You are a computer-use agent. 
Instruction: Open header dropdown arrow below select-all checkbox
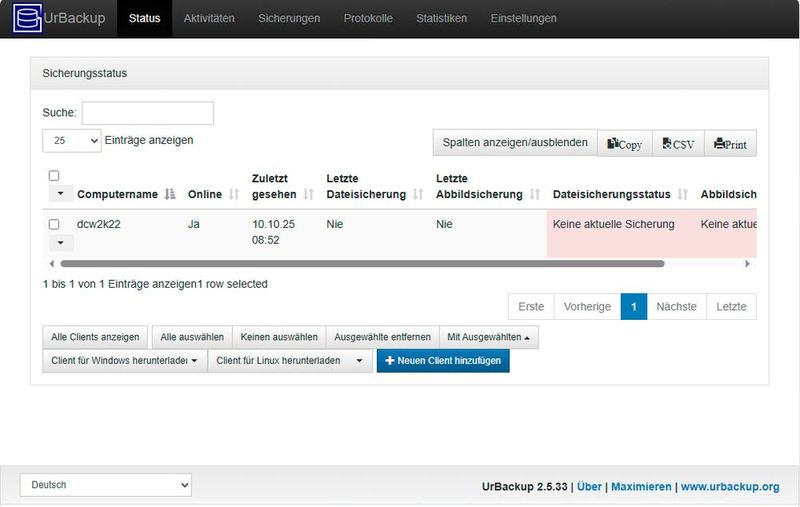(x=61, y=193)
